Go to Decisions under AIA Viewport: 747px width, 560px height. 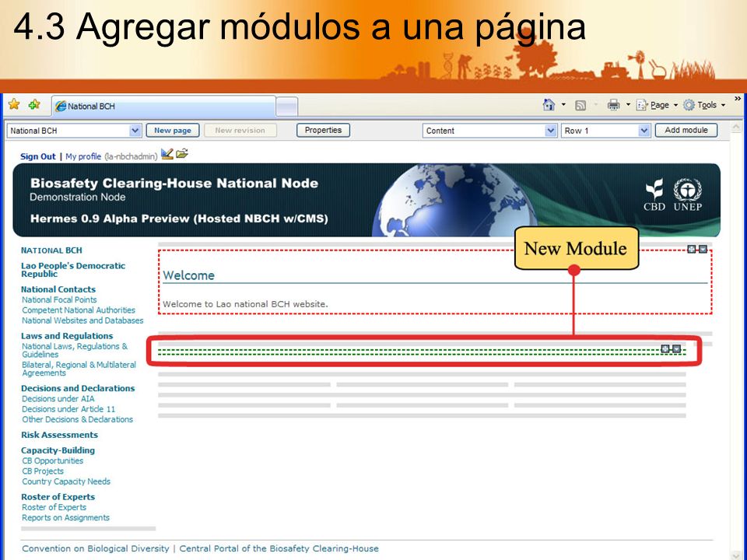pyautogui.click(x=58, y=398)
